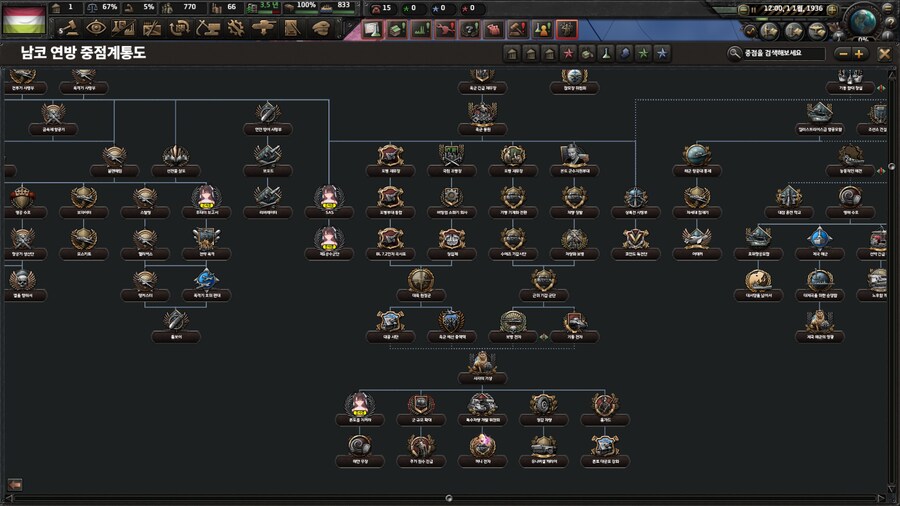Select the skull focus in the left column
This screenshot has width=900, height=506.
pos(22,281)
